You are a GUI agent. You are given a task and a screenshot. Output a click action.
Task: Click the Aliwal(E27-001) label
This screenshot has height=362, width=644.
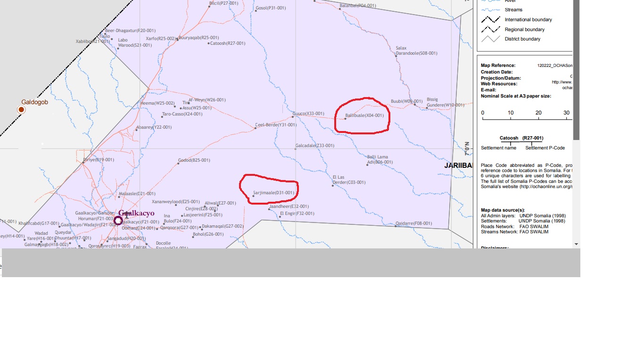220,203
